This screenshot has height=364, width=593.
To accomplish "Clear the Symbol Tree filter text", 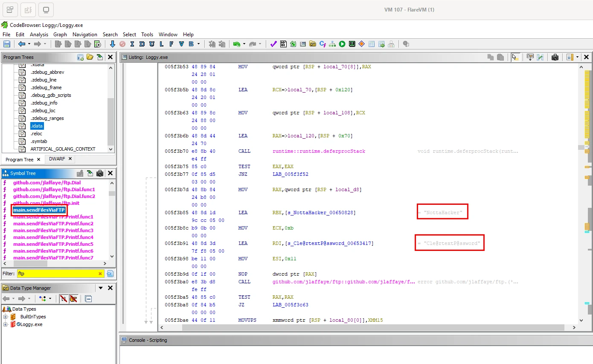I will point(100,274).
